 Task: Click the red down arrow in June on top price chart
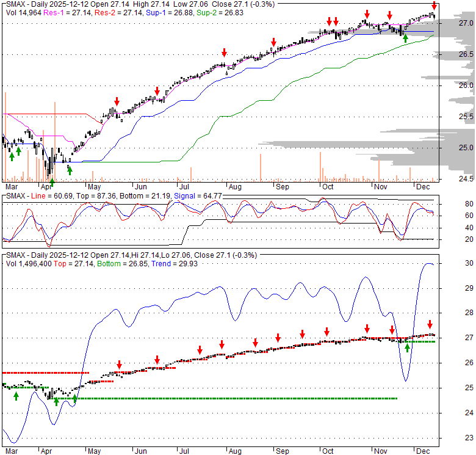point(157,90)
